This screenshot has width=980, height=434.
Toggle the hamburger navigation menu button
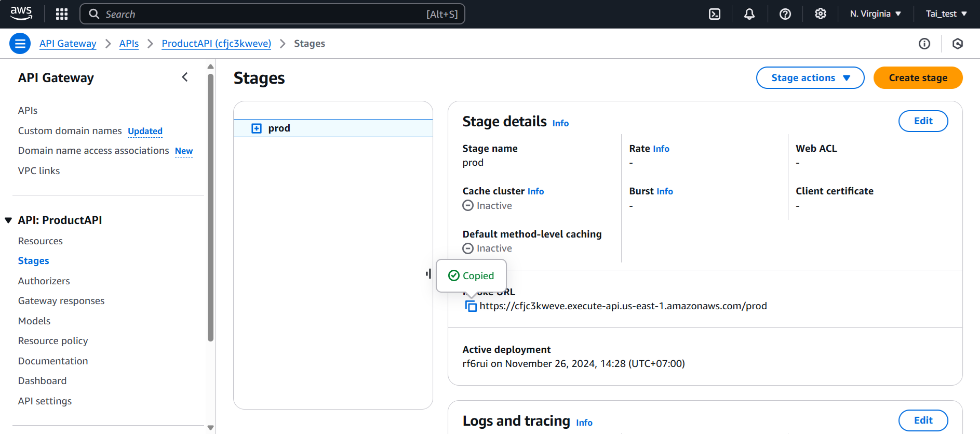tap(20, 44)
